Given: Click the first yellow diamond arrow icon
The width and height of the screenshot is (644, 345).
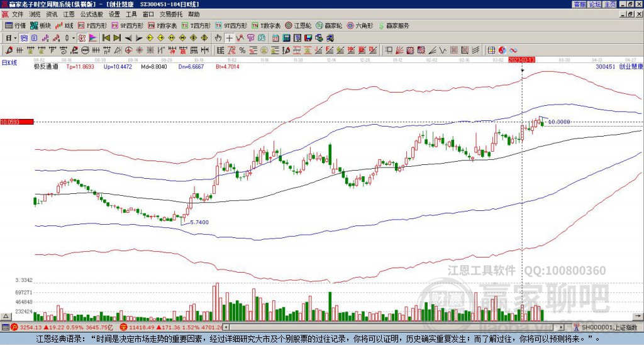Looking at the screenshot, I should 150,38.
